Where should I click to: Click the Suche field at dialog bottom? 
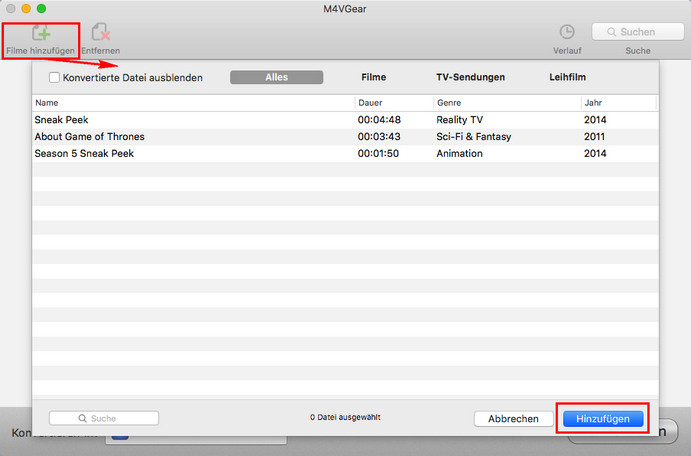click(104, 418)
